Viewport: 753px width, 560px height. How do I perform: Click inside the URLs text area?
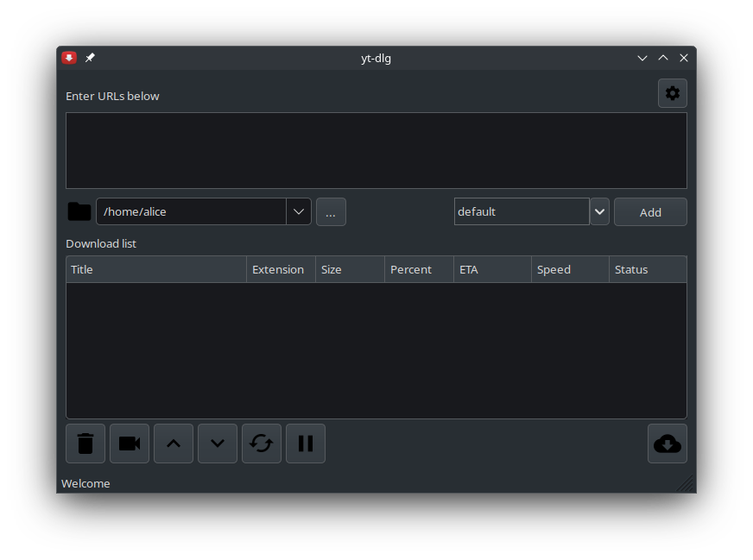point(376,150)
